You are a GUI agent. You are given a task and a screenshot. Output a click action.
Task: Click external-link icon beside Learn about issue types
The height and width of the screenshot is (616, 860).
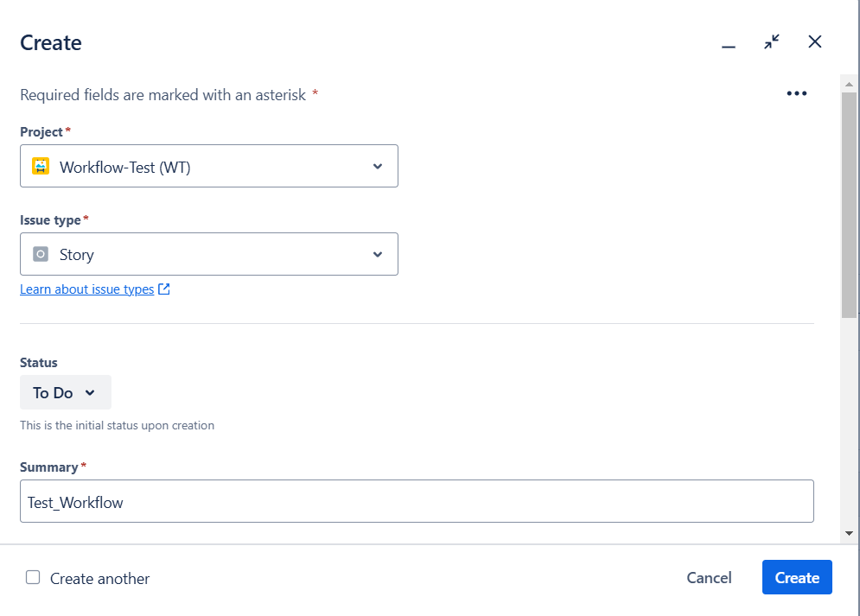tap(164, 290)
